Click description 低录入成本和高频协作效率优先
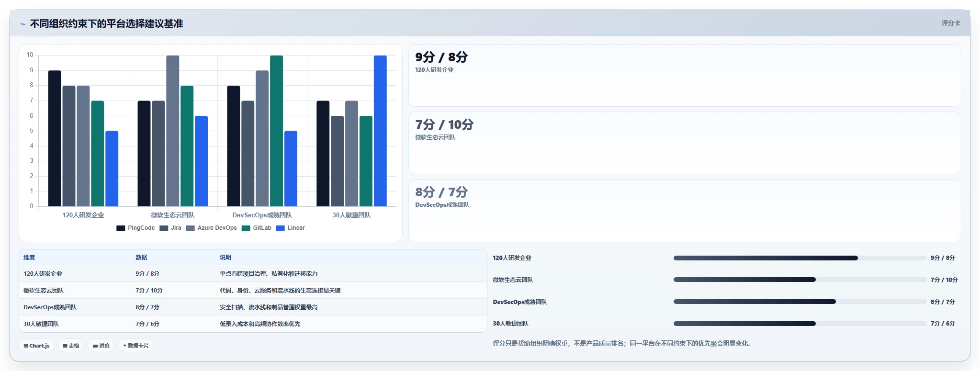980x371 pixels. (260, 324)
